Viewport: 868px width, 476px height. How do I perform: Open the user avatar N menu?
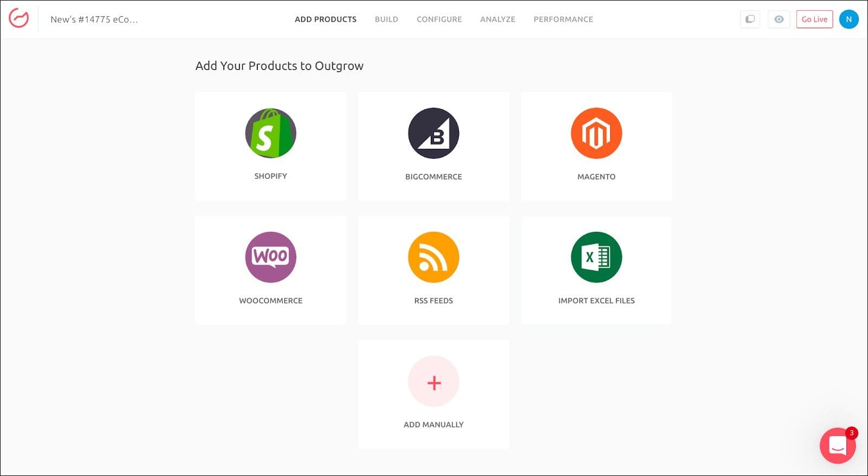(x=848, y=19)
